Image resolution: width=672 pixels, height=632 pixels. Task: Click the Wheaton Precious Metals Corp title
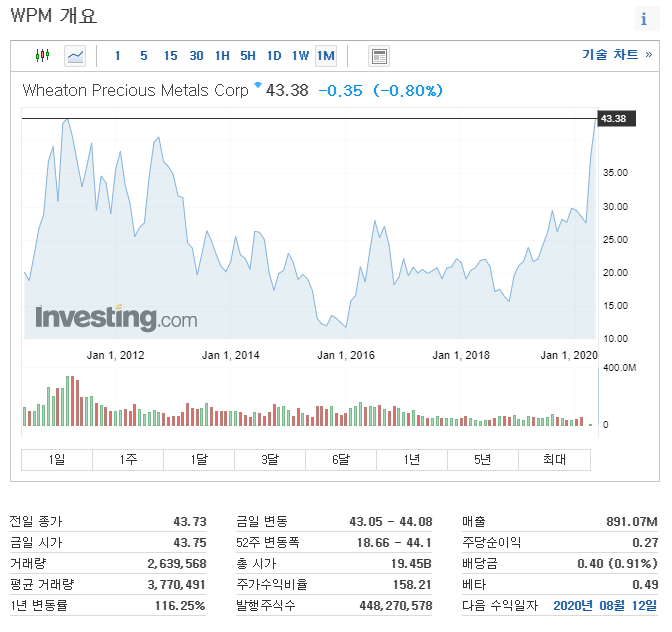point(135,90)
